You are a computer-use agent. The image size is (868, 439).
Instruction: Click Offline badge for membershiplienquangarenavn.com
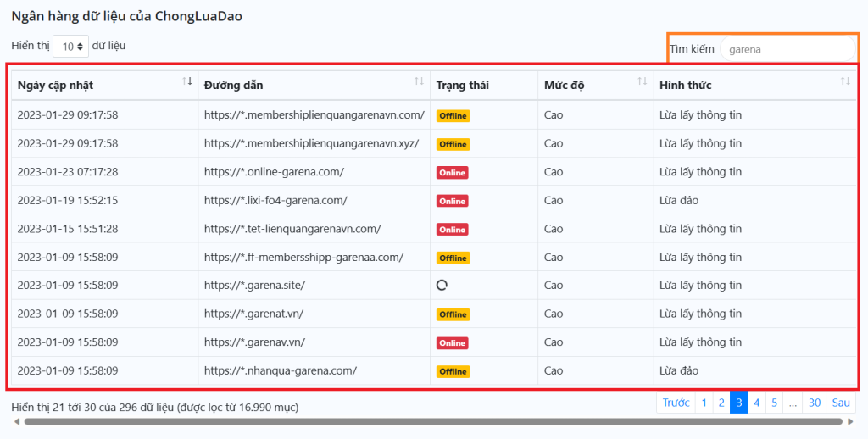(x=453, y=116)
